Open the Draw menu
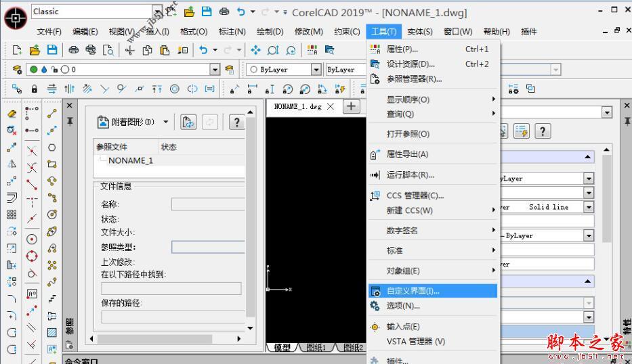Image resolution: width=632 pixels, height=364 pixels. pos(270,31)
